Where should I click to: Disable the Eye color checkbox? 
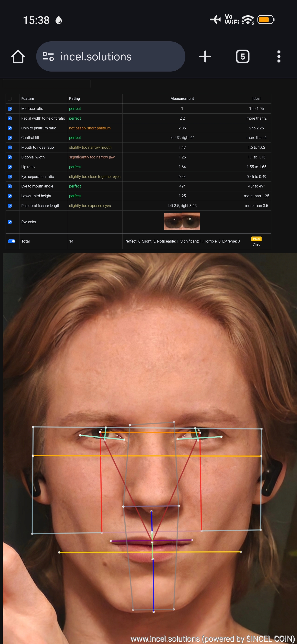10,222
